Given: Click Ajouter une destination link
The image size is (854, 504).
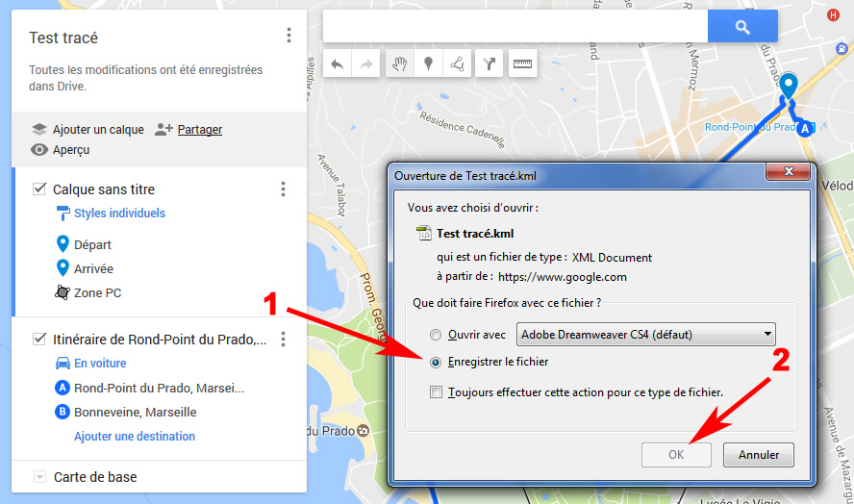Looking at the screenshot, I should tap(135, 437).
